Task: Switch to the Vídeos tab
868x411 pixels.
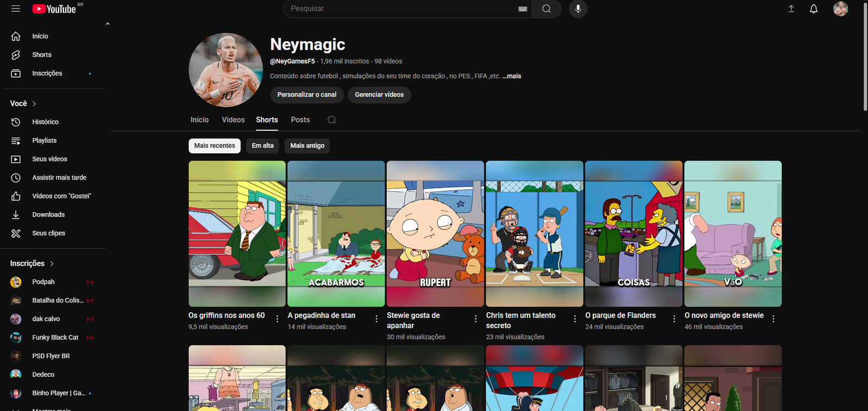Action: [x=233, y=120]
